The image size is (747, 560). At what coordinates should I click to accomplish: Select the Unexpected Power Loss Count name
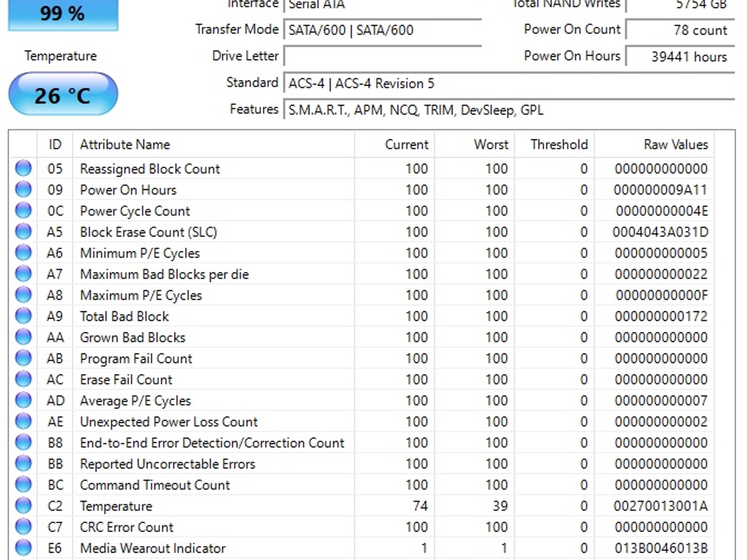pyautogui.click(x=169, y=422)
